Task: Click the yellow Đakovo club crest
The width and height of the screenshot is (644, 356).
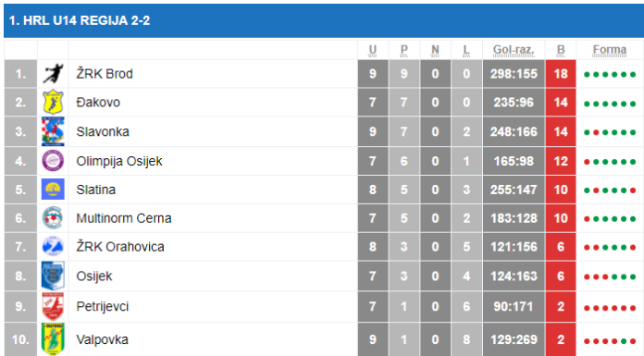Action: [x=53, y=102]
